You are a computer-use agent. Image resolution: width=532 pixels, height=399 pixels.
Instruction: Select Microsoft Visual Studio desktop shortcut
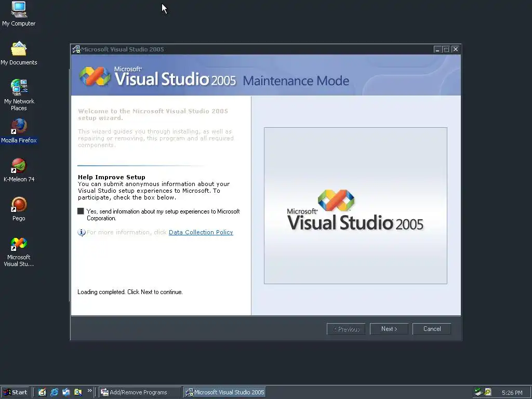click(19, 252)
